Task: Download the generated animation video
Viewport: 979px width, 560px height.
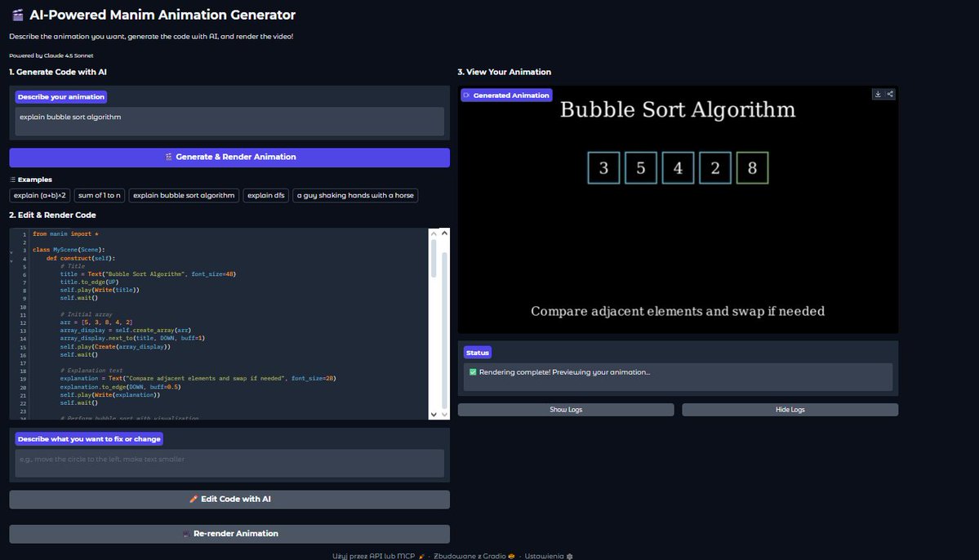Action: point(878,94)
